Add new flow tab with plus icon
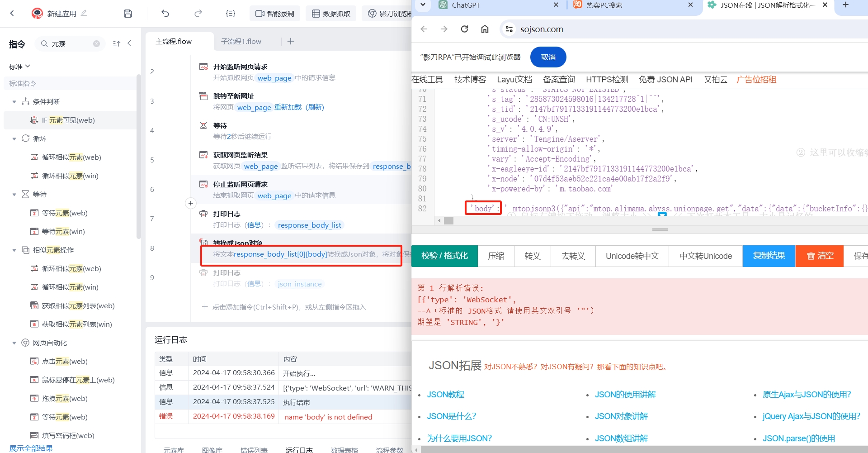868x453 pixels. tap(291, 41)
